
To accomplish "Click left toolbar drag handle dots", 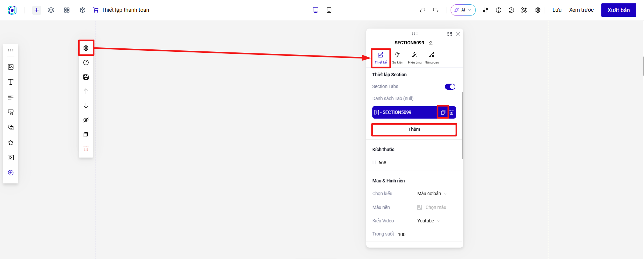I will (x=11, y=50).
